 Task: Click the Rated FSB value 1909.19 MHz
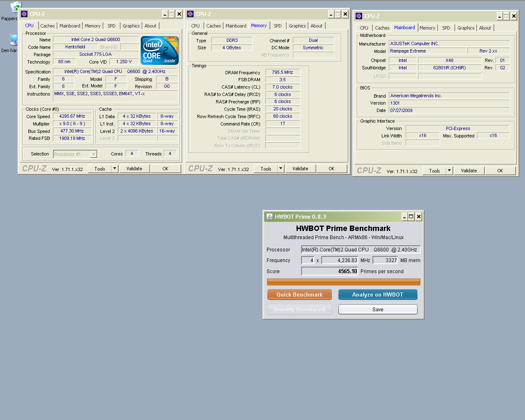pyautogui.click(x=72, y=139)
